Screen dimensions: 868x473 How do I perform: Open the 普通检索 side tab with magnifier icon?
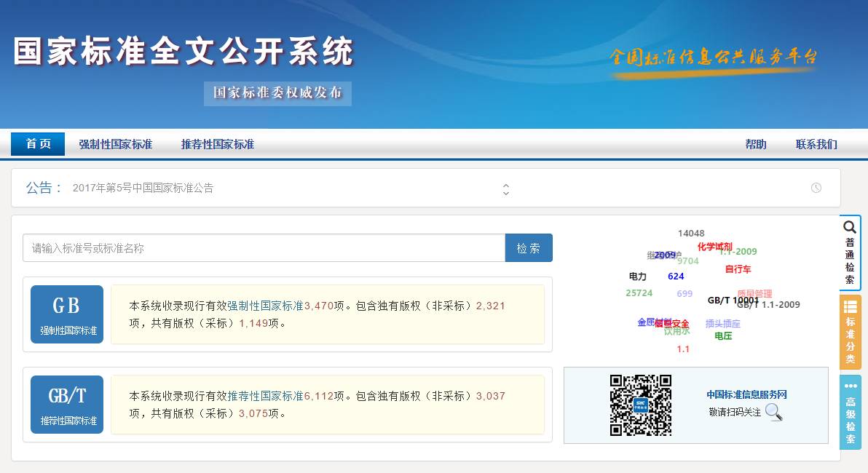coord(850,253)
